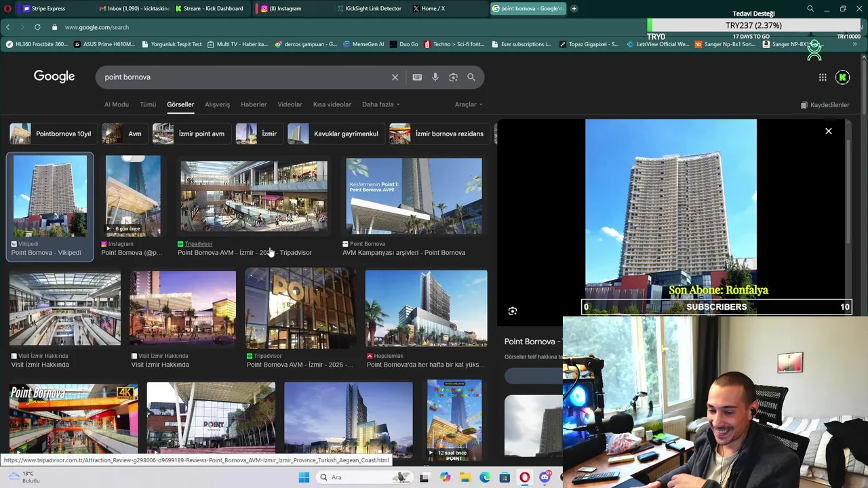Image resolution: width=868 pixels, height=488 pixels.
Task: Open the browser tab search icon
Action: [810, 9]
